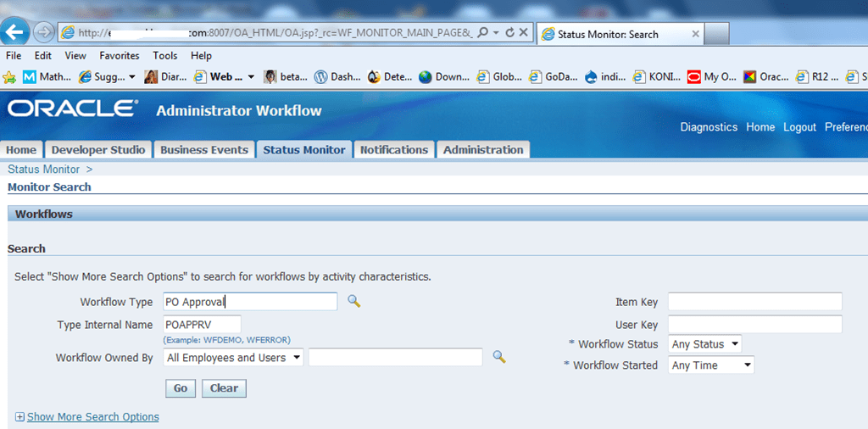Open the View menu

coord(75,56)
